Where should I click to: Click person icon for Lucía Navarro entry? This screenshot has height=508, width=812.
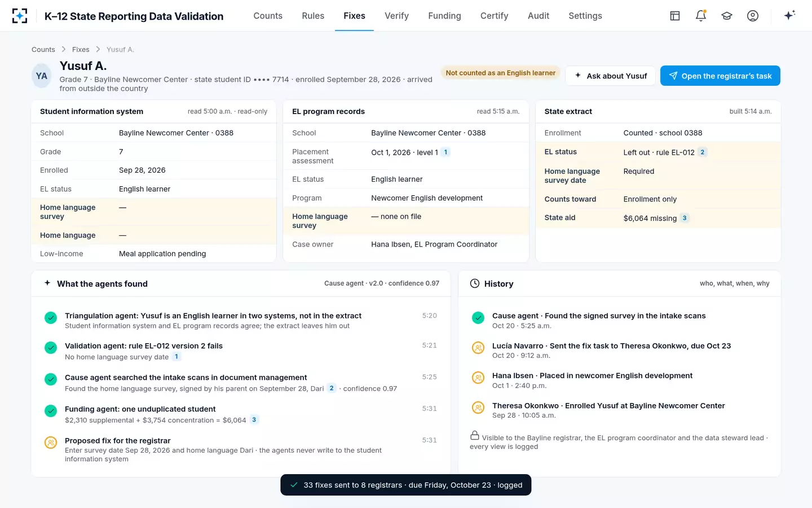pyautogui.click(x=478, y=348)
